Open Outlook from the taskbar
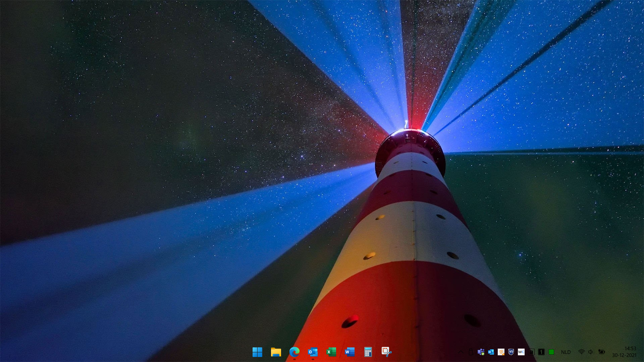 [x=313, y=352]
